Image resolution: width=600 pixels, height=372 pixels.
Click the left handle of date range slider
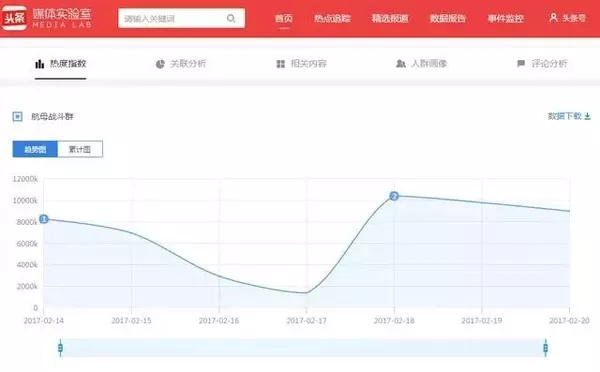tap(60, 348)
